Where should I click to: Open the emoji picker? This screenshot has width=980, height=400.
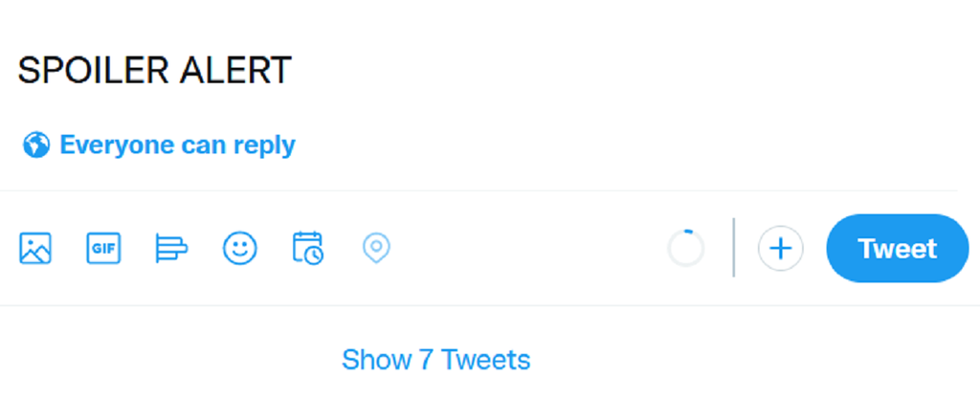pyautogui.click(x=240, y=249)
